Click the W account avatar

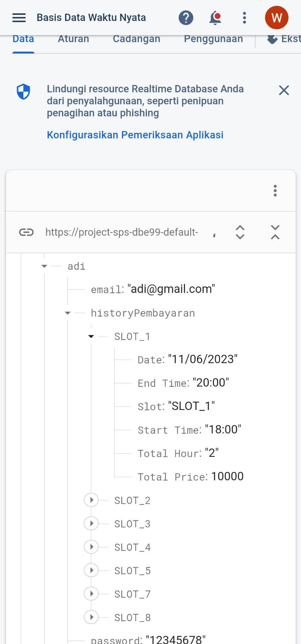point(277,18)
